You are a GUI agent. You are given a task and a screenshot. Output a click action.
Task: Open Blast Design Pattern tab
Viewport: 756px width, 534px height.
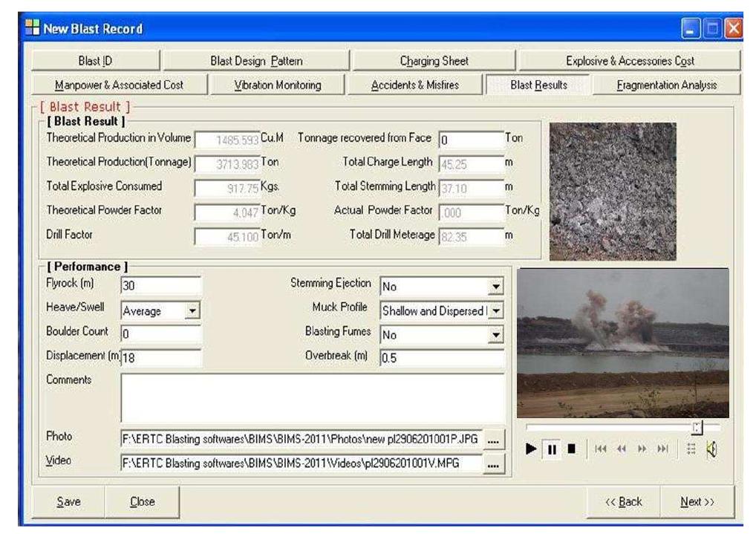(256, 61)
